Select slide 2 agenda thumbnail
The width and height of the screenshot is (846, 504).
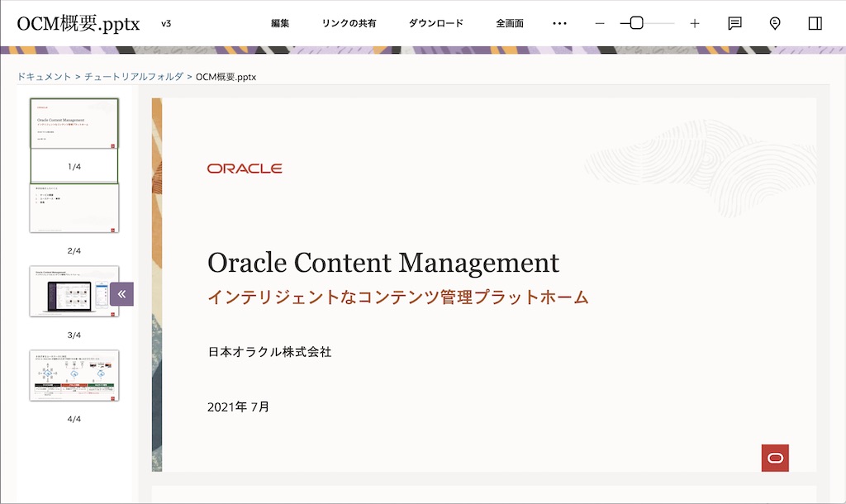point(74,207)
